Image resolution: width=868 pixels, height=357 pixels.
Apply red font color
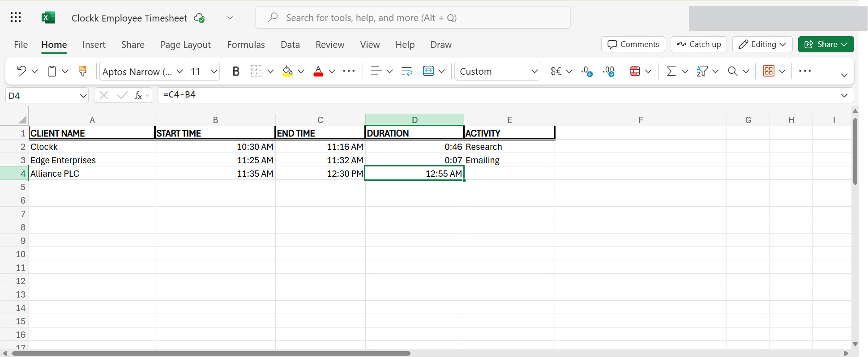pos(318,71)
